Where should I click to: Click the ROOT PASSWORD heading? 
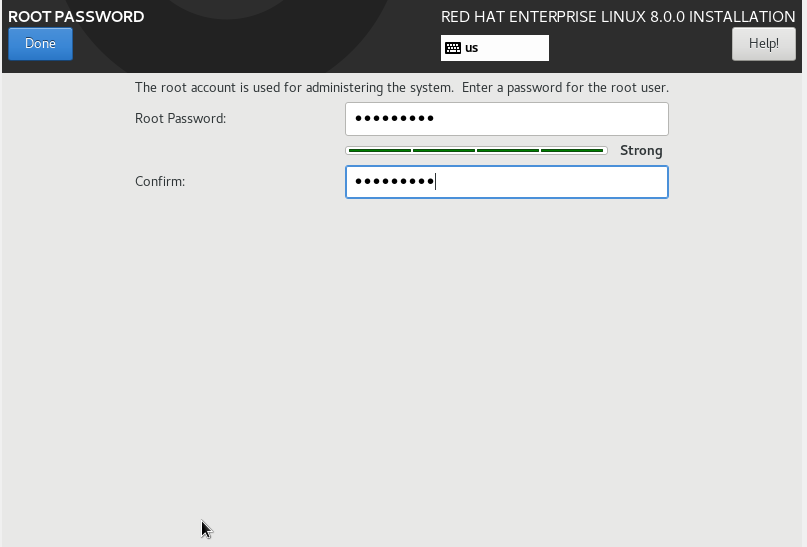(76, 16)
